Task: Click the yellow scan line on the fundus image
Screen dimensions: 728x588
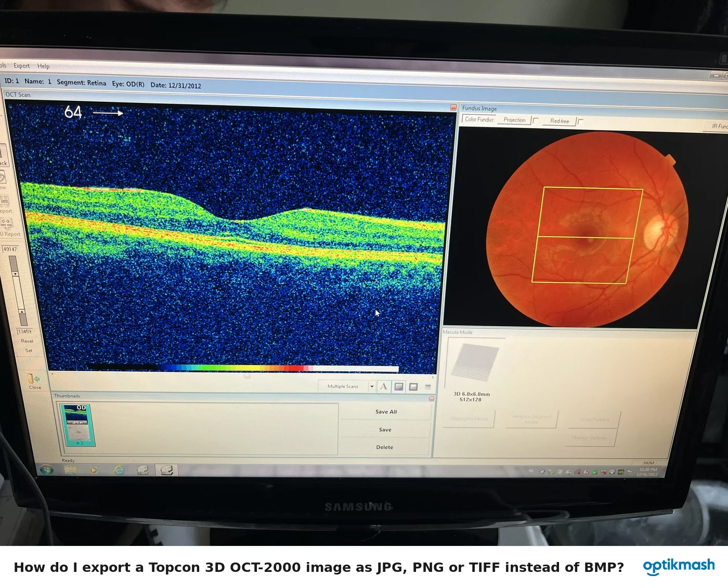Action: tap(586, 238)
